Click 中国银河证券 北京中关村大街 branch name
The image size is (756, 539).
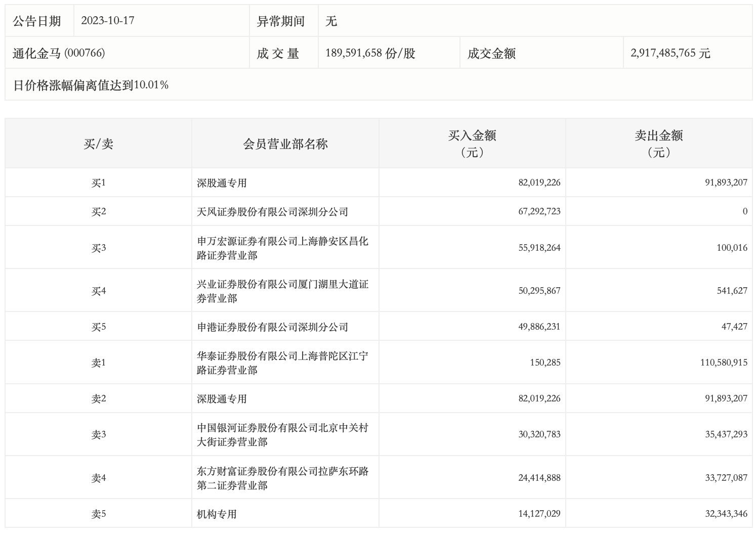click(x=282, y=434)
